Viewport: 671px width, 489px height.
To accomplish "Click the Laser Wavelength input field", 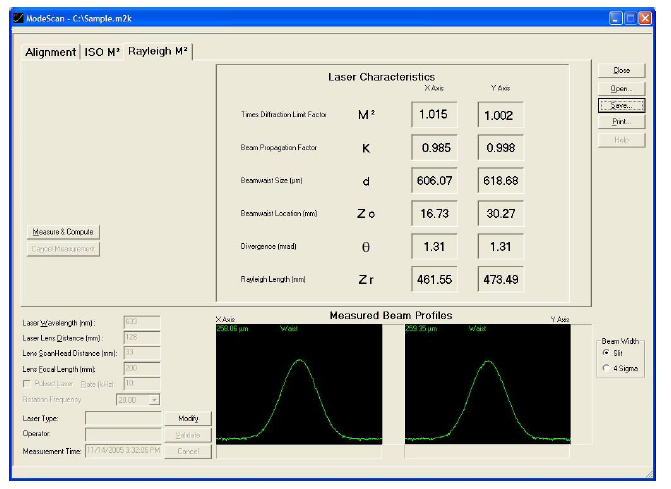I will tap(142, 322).
